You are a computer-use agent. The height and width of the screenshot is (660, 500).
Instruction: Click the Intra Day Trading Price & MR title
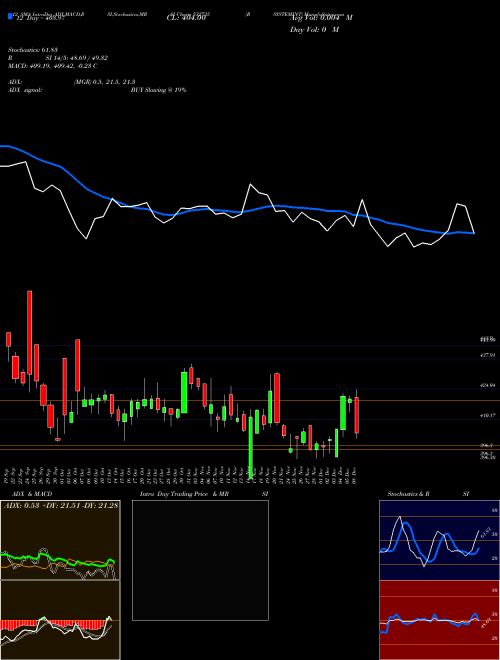[x=184, y=494]
